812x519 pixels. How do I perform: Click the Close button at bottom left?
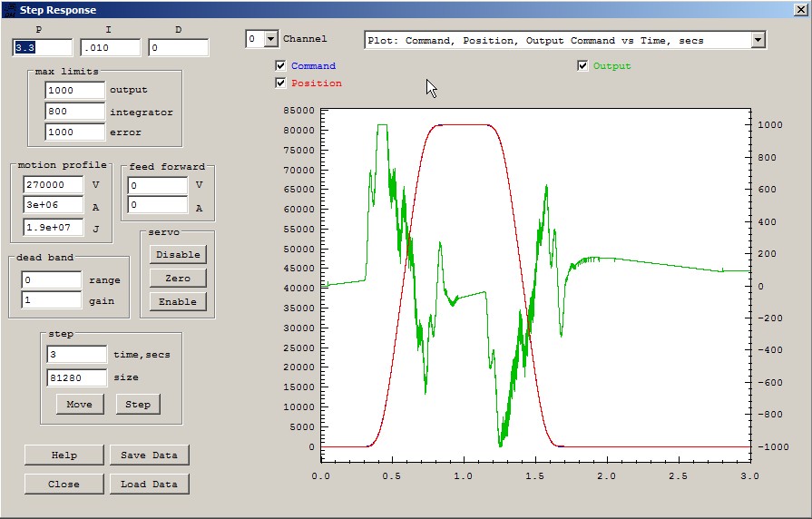click(x=64, y=485)
